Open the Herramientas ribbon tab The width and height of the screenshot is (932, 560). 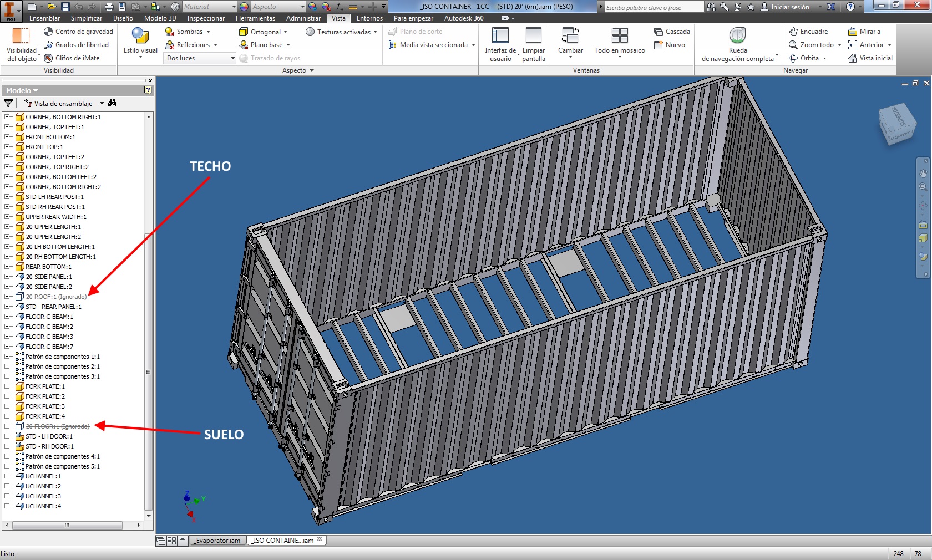pyautogui.click(x=255, y=18)
